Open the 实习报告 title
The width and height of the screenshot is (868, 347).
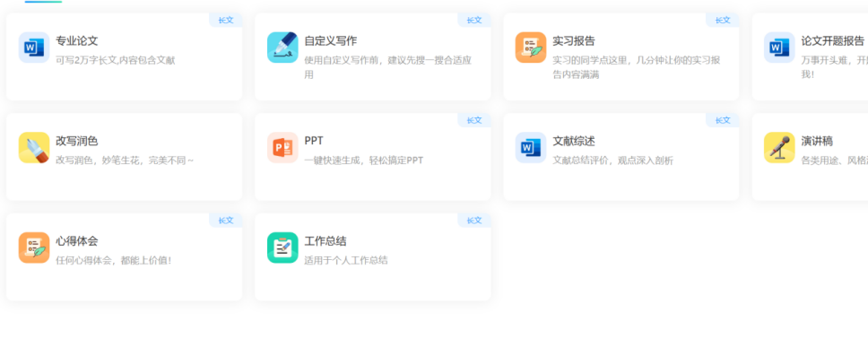tap(574, 41)
